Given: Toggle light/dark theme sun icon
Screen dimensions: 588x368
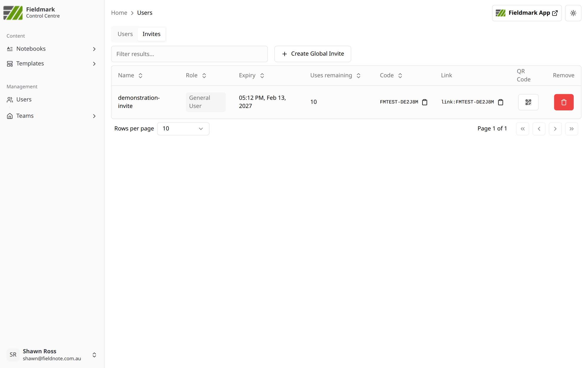Looking at the screenshot, I should 573,13.
